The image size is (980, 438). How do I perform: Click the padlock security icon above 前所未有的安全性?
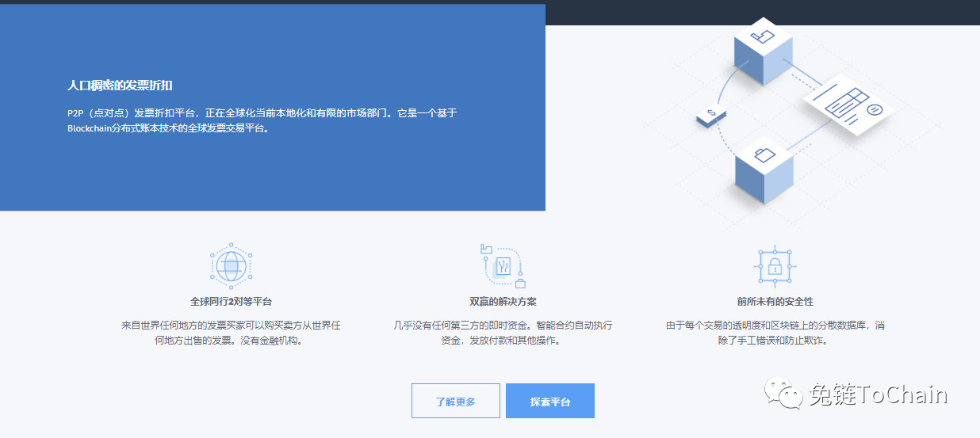pos(775,266)
